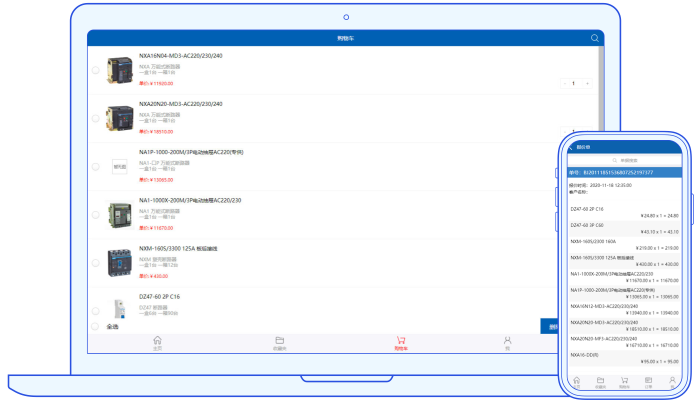The width and height of the screenshot is (694, 400).
Task: Click phone quote time 2020-11-18 12:35:00
Action: click(600, 185)
